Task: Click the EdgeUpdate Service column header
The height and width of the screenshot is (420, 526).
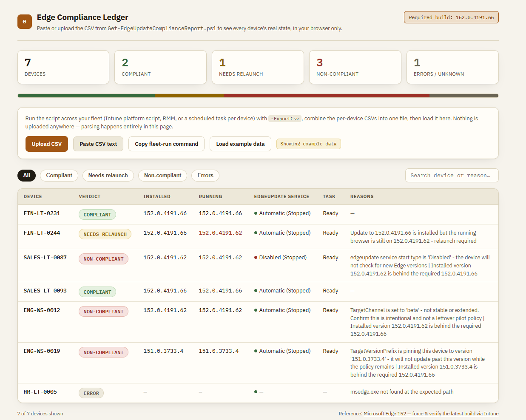Action: 281,196
